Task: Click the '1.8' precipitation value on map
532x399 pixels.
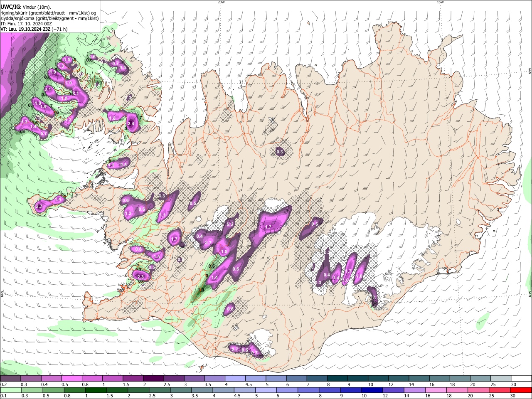Action: [38, 103]
